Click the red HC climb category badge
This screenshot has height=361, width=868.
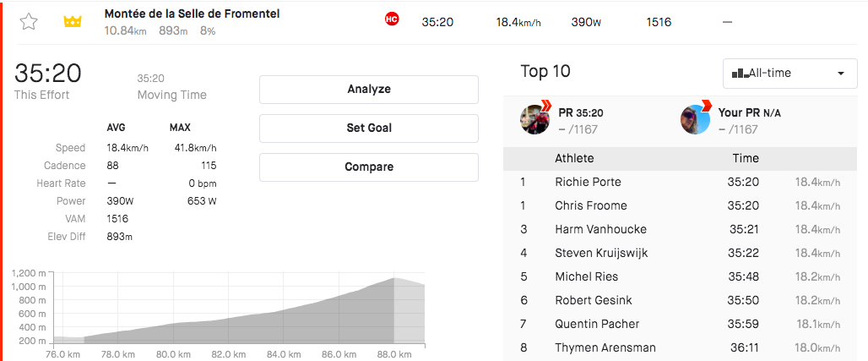point(392,19)
